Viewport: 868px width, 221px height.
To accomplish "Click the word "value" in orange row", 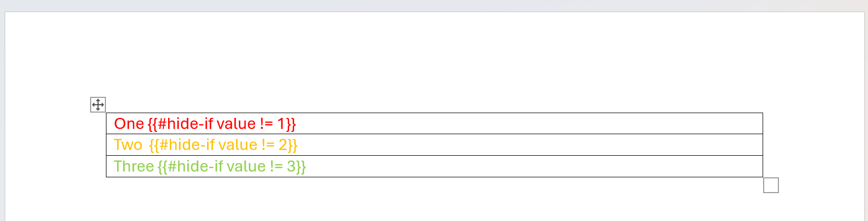I will [x=238, y=145].
